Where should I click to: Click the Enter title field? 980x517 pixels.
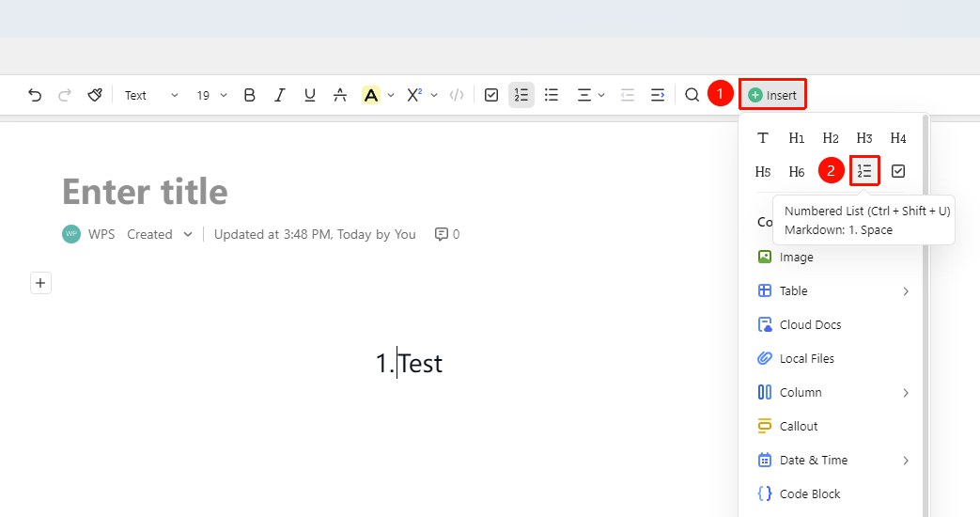(x=145, y=192)
